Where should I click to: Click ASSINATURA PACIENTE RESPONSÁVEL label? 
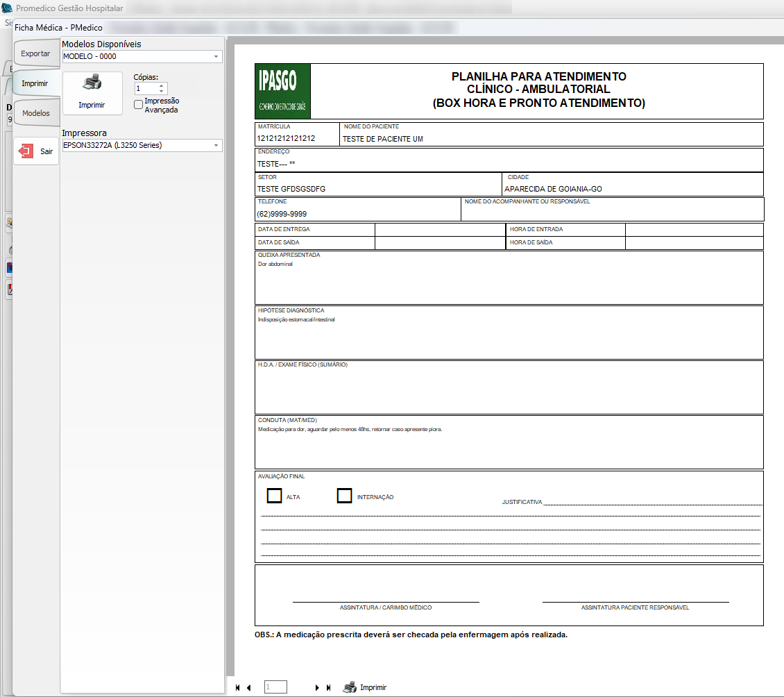coord(635,607)
